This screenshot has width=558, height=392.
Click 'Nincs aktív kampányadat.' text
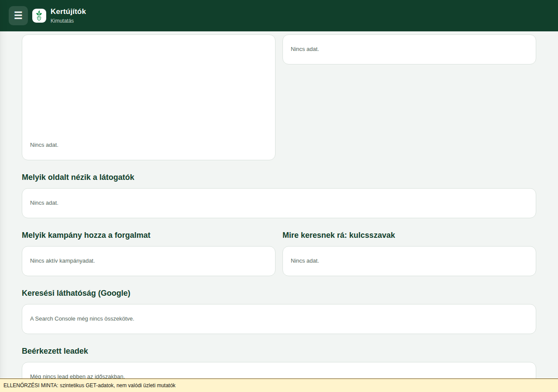point(62,261)
